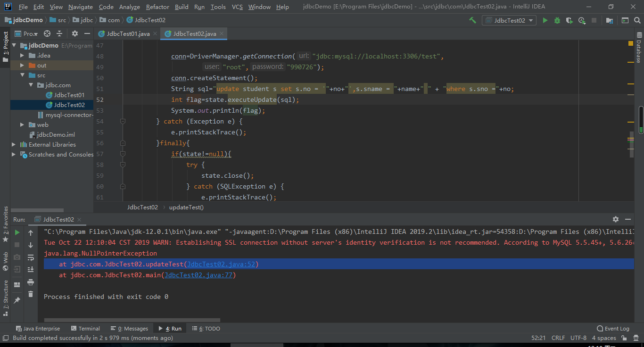
Task: Click updateTest() in editor breadcrumb
Action: pos(186,207)
